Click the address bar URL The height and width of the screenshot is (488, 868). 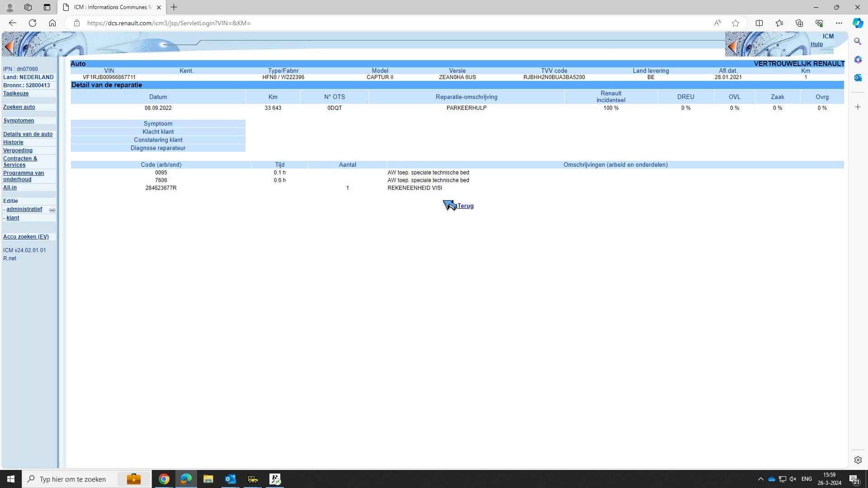pos(169,23)
